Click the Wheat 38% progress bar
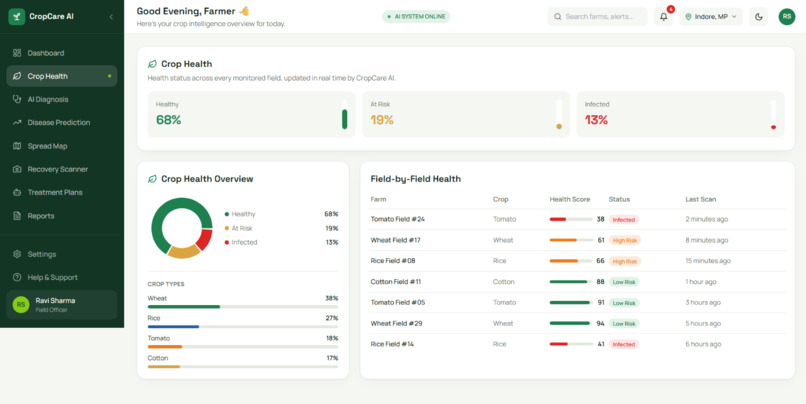Viewport: 806px width, 404px height. [243, 307]
